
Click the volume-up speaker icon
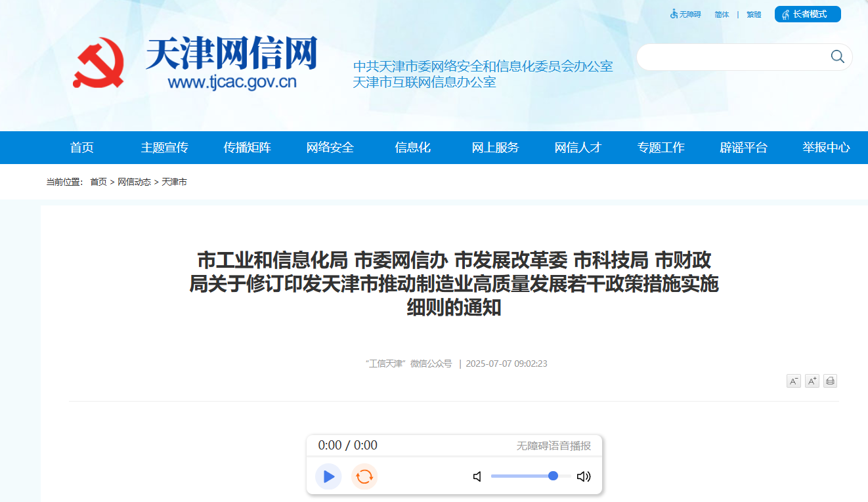click(583, 476)
